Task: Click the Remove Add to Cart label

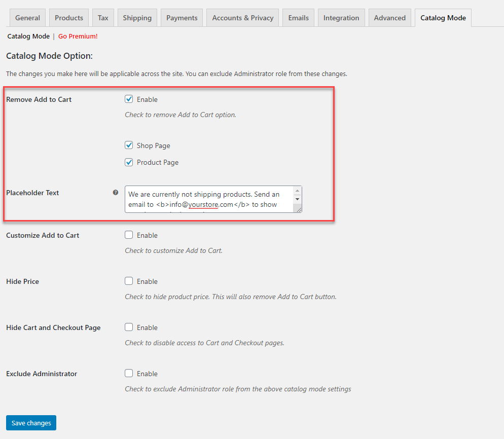Action: [39, 100]
